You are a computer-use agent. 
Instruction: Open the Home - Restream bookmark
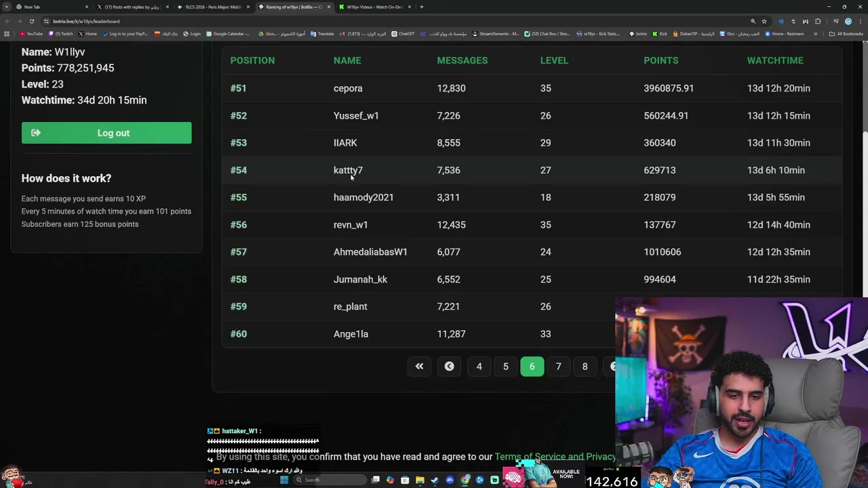coord(785,33)
